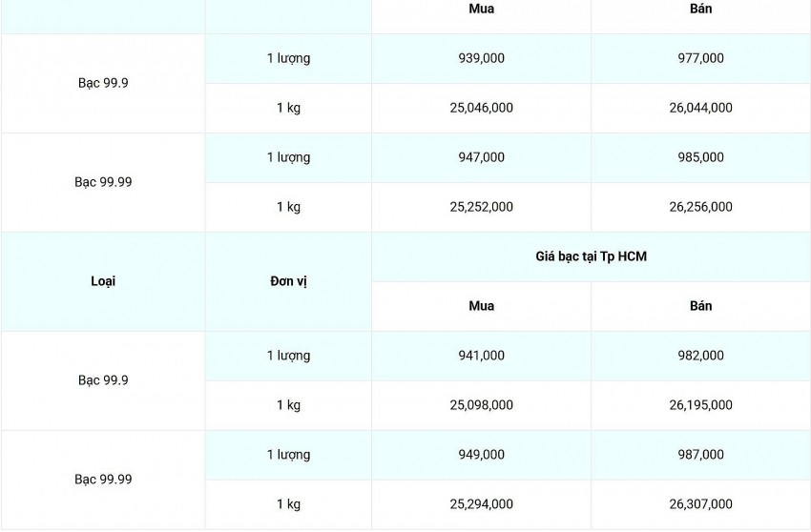Select the 26,256,000 sell price

coord(700,207)
